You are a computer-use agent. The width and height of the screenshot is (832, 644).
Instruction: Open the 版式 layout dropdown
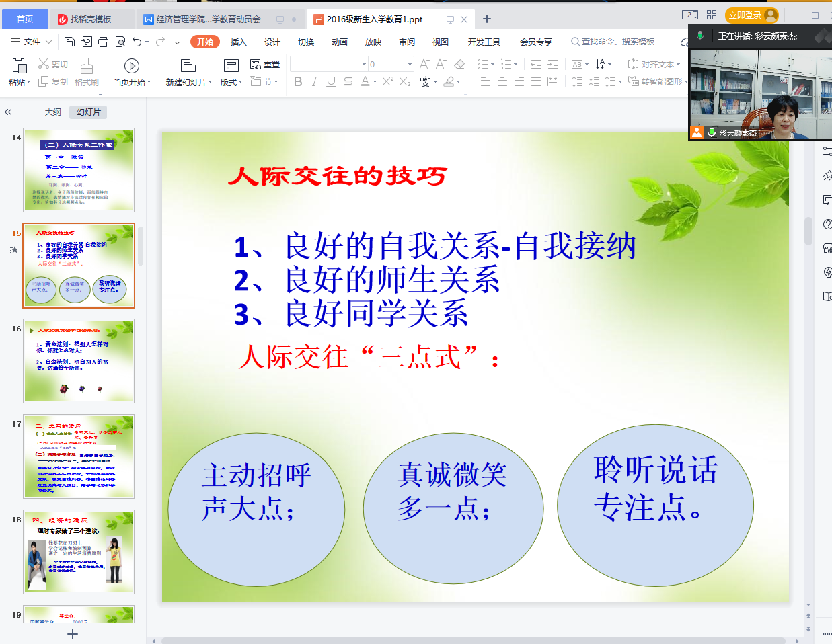point(231,82)
